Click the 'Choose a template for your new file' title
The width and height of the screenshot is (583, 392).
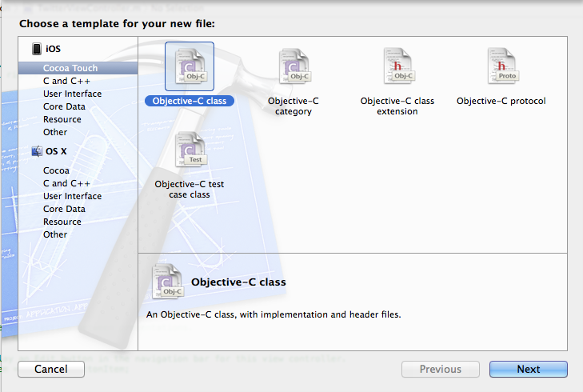(117, 24)
